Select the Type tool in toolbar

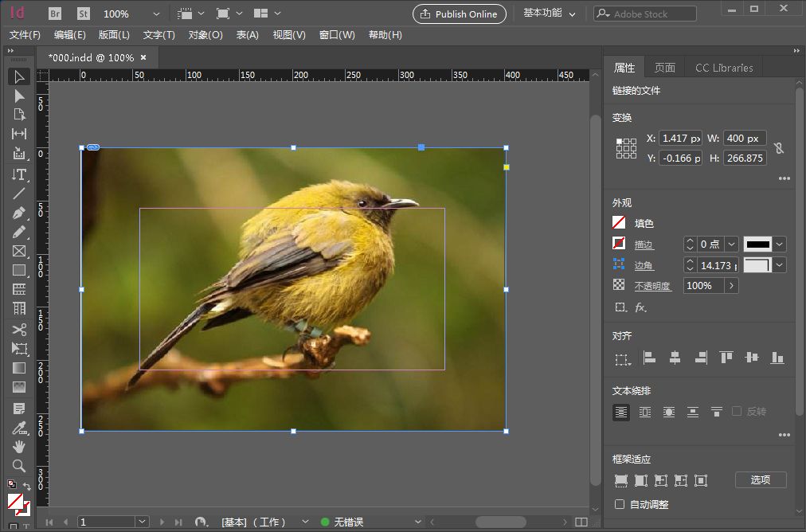click(19, 174)
